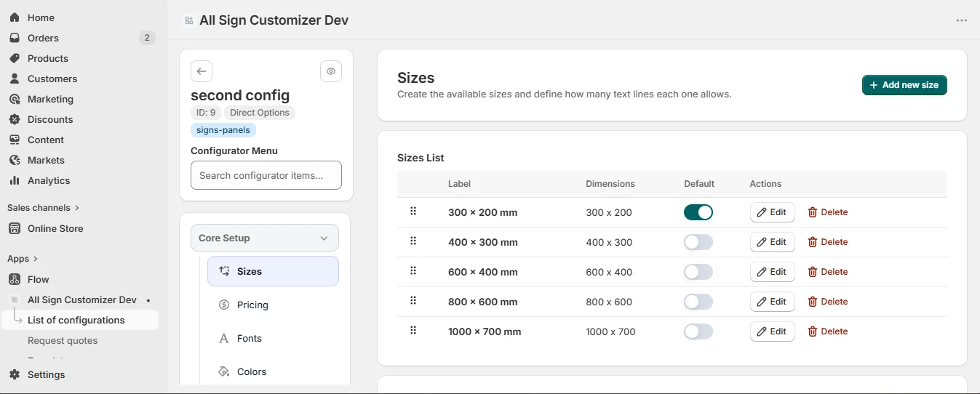The image size is (980, 394).
Task: Click the orders count badge 2
Action: [x=147, y=38]
